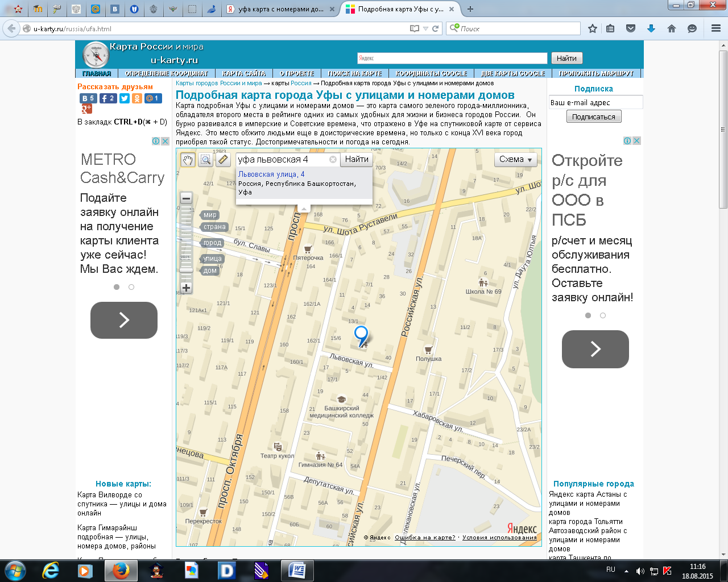The height and width of the screenshot is (582, 728).
Task: Click Найти button beside Yandex site search
Action: click(x=566, y=58)
